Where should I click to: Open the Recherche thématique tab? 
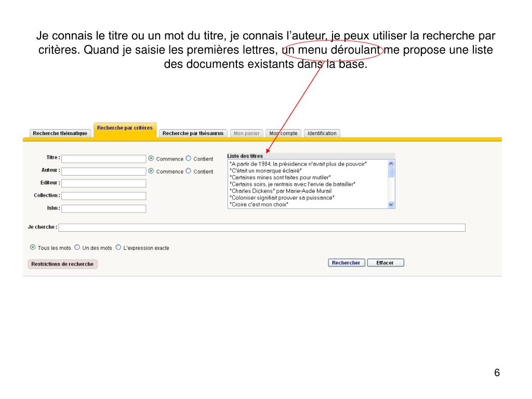pos(60,134)
